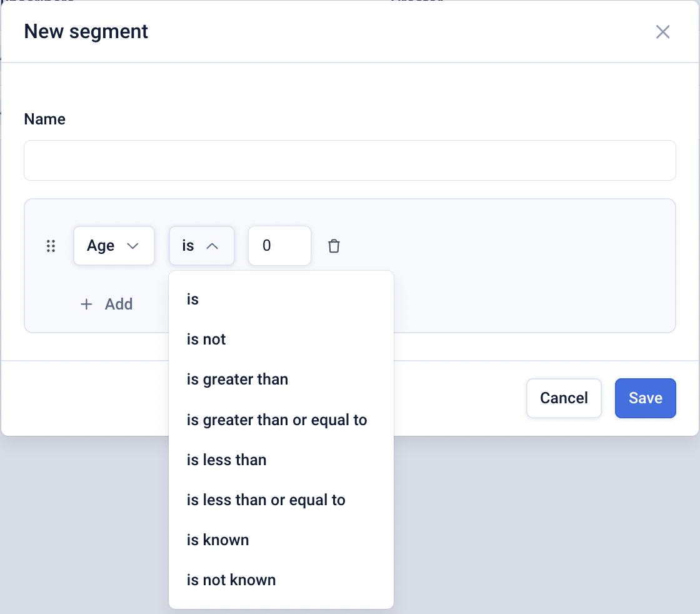This screenshot has height=614, width=700.
Task: Click the Cancel button
Action: 564,398
